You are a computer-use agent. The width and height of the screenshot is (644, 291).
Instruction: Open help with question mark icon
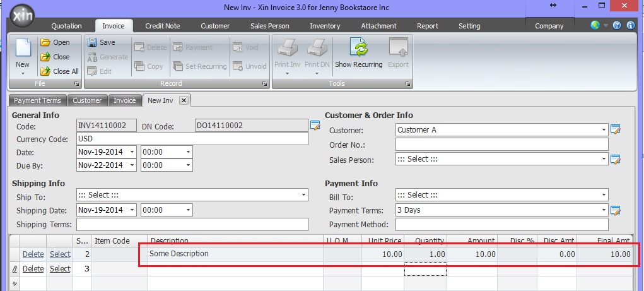tap(617, 25)
